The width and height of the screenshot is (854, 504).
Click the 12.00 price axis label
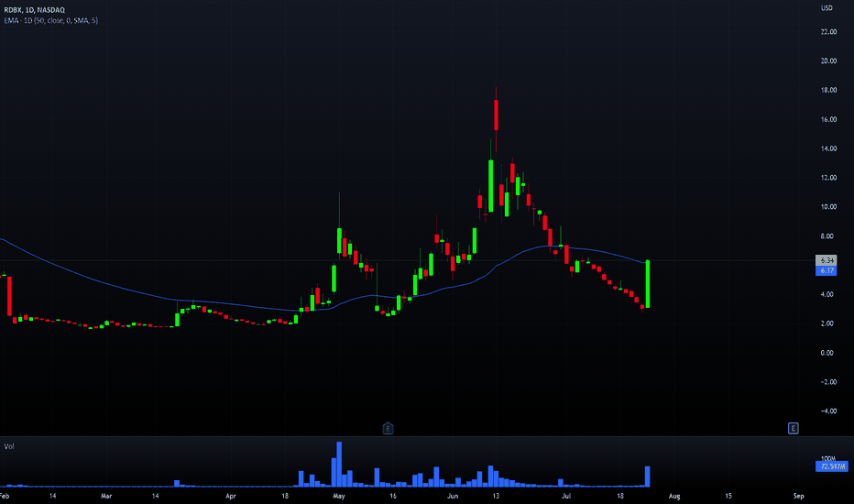click(828, 178)
